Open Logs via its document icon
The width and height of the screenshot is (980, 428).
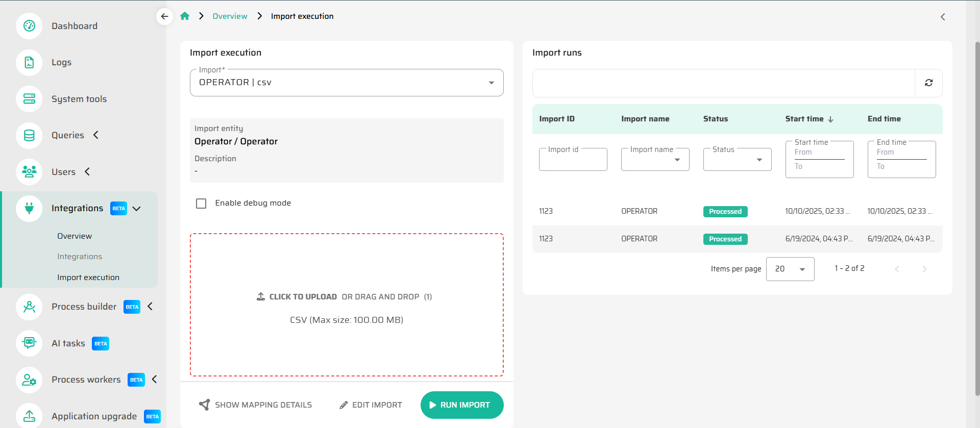tap(29, 63)
